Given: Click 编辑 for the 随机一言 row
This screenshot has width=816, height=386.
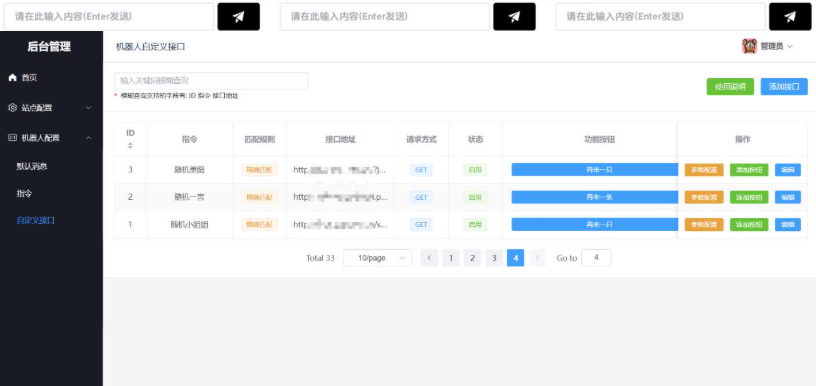Looking at the screenshot, I should point(788,197).
